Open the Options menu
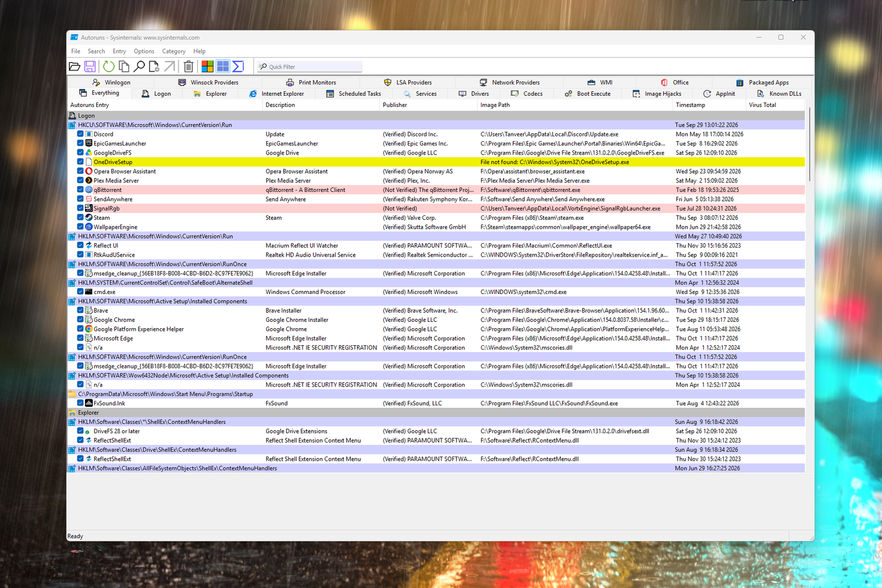 coord(144,51)
